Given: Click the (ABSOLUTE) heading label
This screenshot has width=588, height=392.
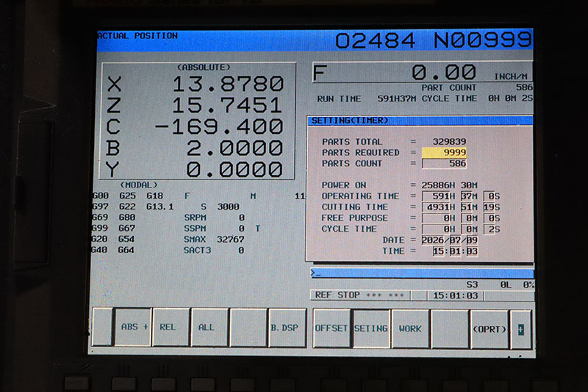Looking at the screenshot, I should click(204, 67).
